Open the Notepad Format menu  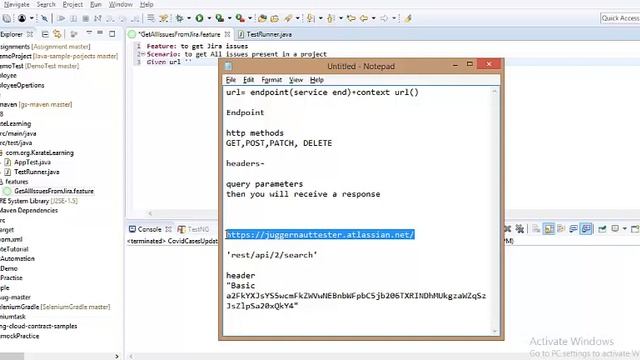[271, 80]
